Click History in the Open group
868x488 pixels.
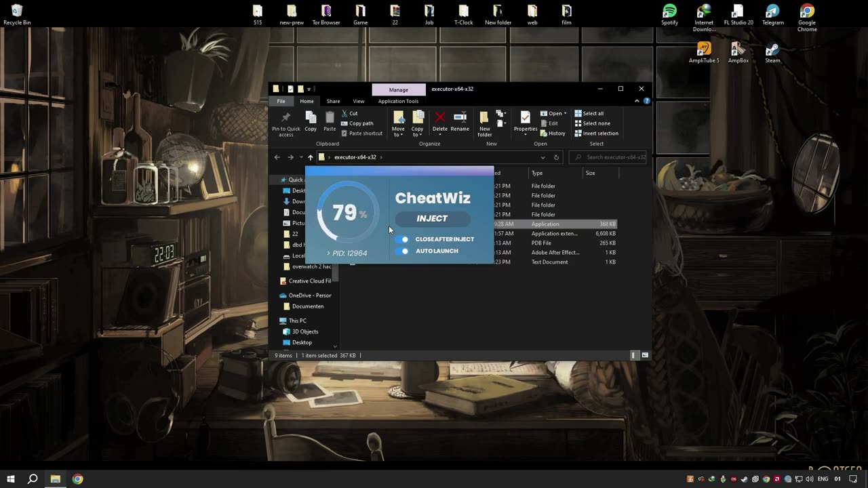553,133
